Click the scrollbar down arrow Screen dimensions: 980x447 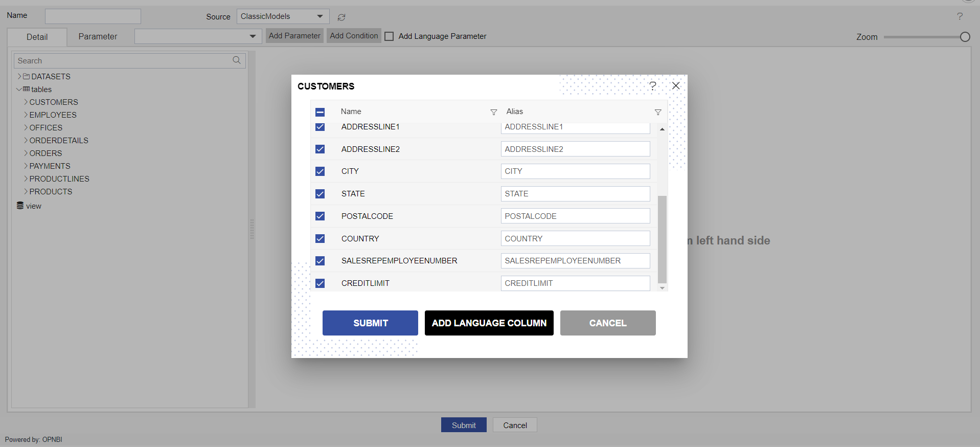click(x=662, y=288)
